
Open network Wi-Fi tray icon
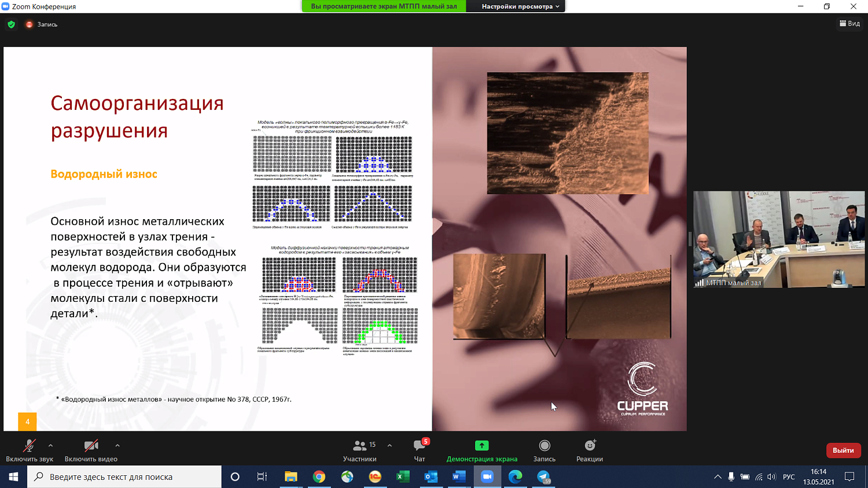point(759,476)
